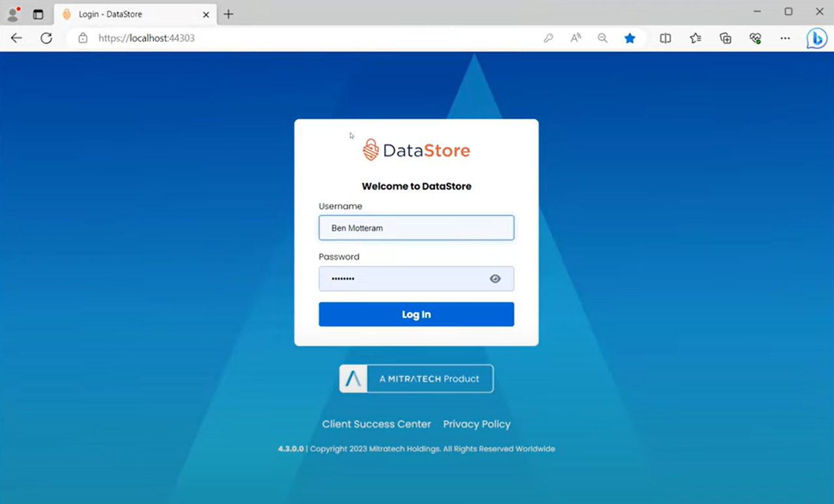Zoom out the page
Screen dimensions: 834x504
tap(602, 38)
